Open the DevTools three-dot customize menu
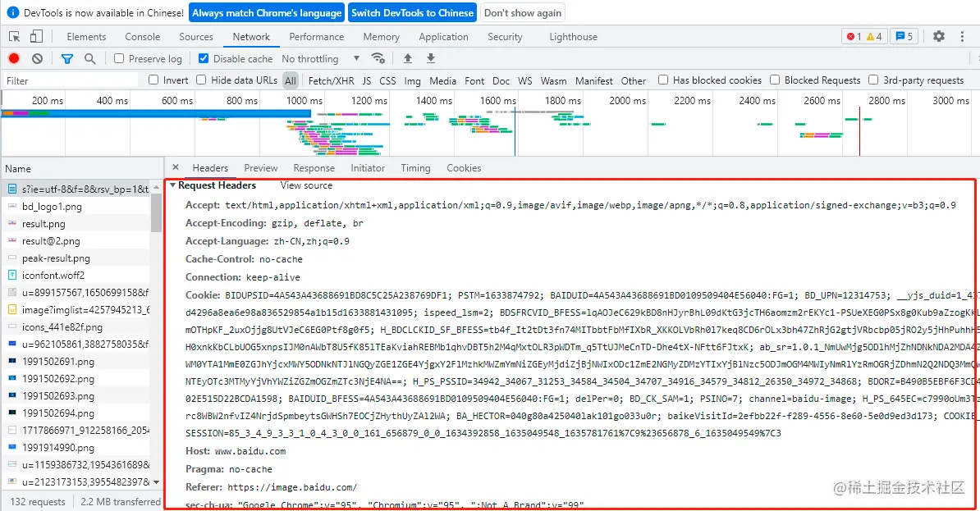 pyautogui.click(x=962, y=36)
